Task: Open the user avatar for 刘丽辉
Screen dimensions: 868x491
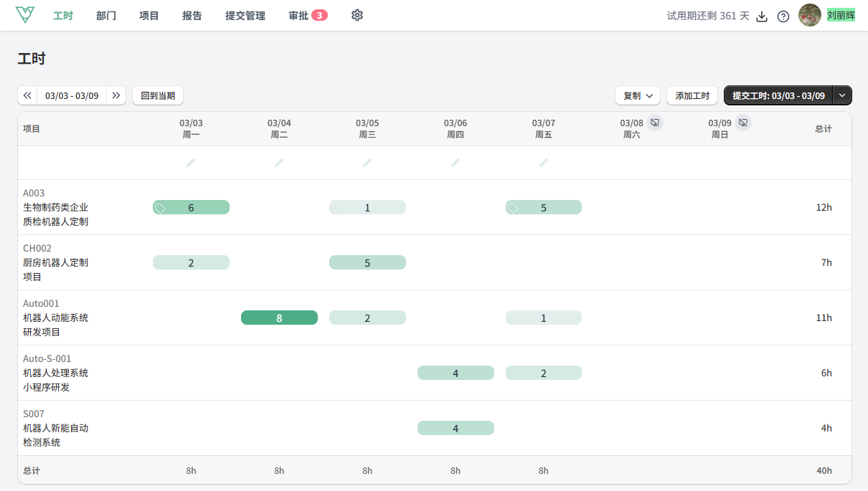Action: (810, 15)
